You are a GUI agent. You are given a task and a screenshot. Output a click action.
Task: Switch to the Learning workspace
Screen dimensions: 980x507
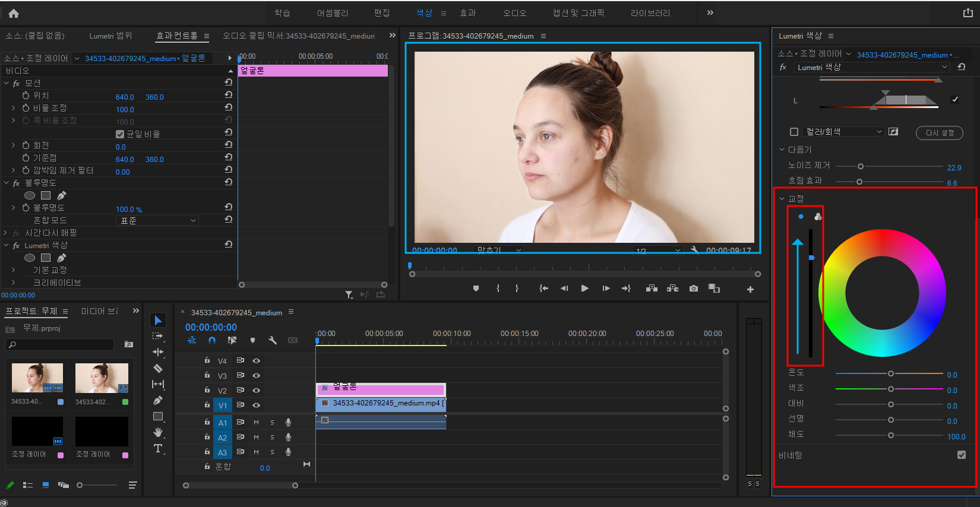pos(282,13)
